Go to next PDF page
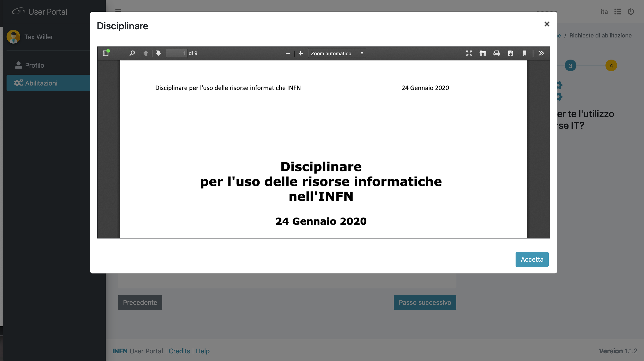644x361 pixels. [x=158, y=53]
